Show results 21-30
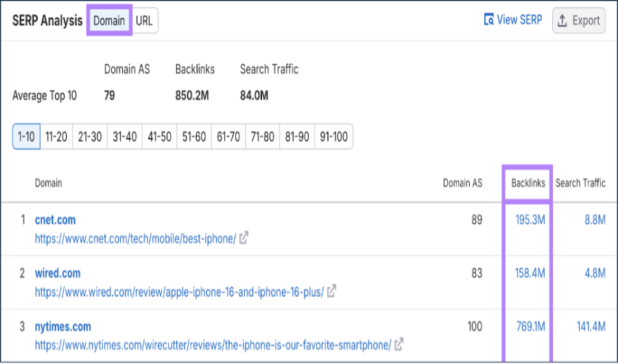The width and height of the screenshot is (618, 364). click(90, 136)
